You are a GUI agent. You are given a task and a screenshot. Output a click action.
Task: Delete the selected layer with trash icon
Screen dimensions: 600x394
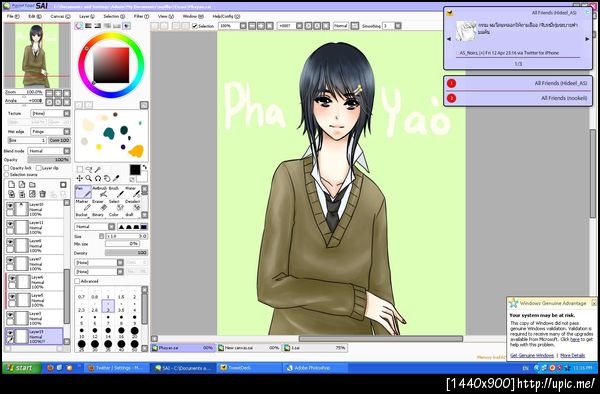click(42, 194)
